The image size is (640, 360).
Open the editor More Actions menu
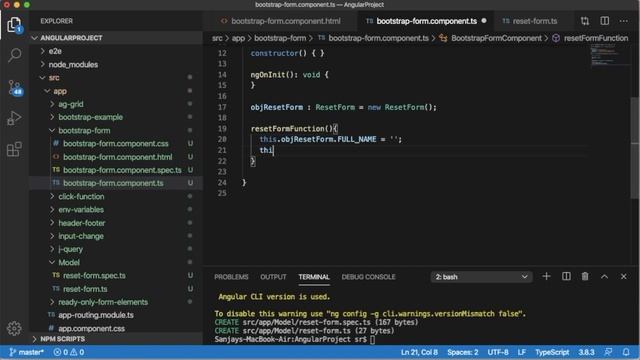[x=623, y=21]
